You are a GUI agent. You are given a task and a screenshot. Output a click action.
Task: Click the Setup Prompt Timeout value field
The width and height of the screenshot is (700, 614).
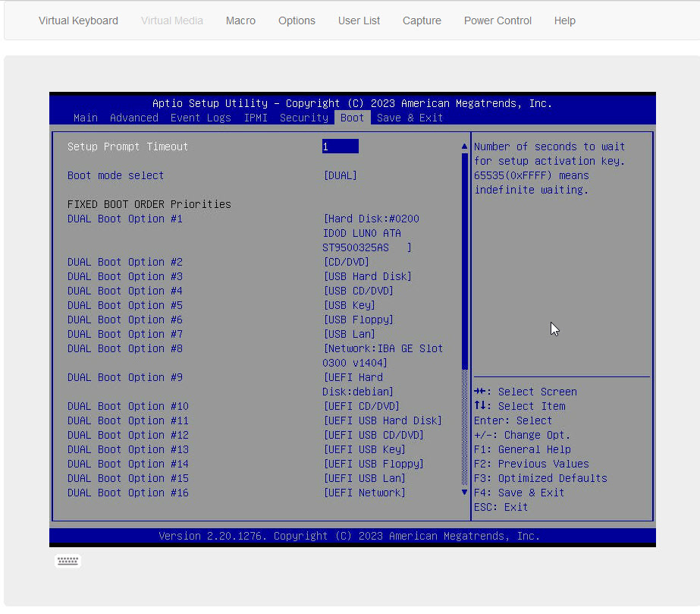click(x=340, y=146)
